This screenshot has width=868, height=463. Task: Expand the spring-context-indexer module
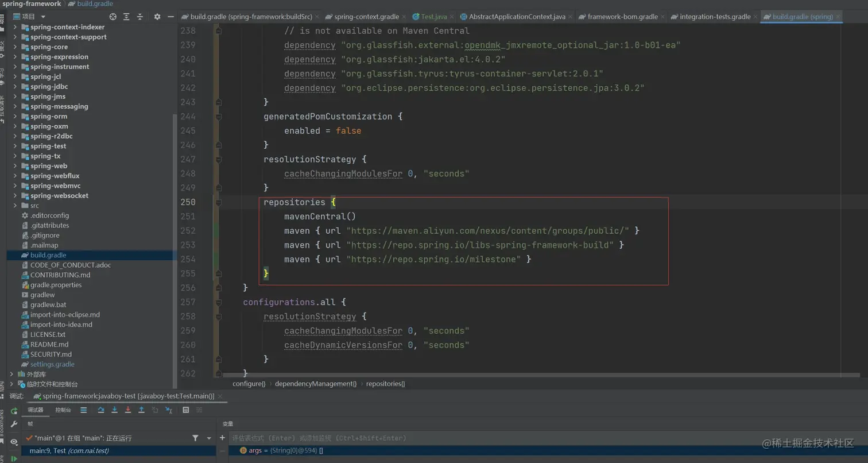point(15,27)
